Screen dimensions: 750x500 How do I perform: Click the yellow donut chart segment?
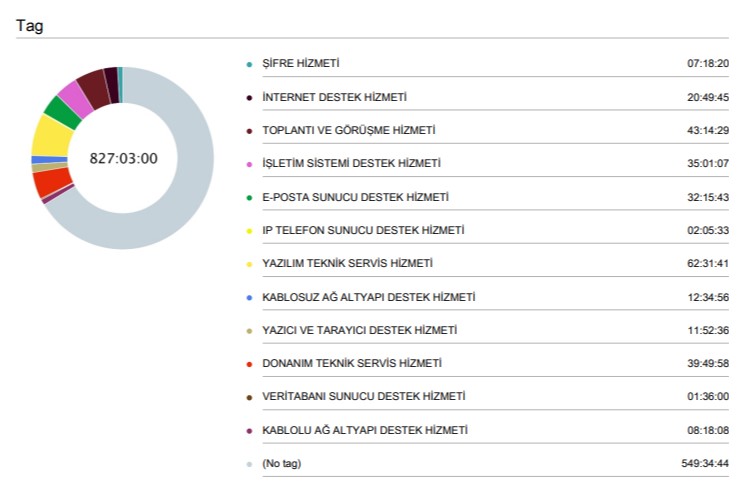(x=51, y=135)
